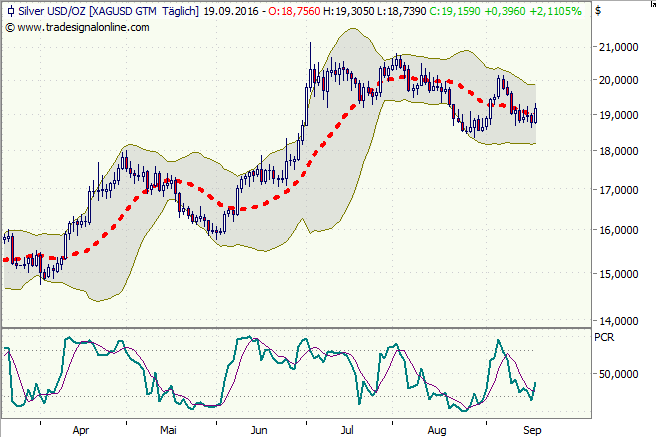The width and height of the screenshot is (656, 437).
Task: Click the 21,0000 price axis label
Action: pyautogui.click(x=619, y=47)
